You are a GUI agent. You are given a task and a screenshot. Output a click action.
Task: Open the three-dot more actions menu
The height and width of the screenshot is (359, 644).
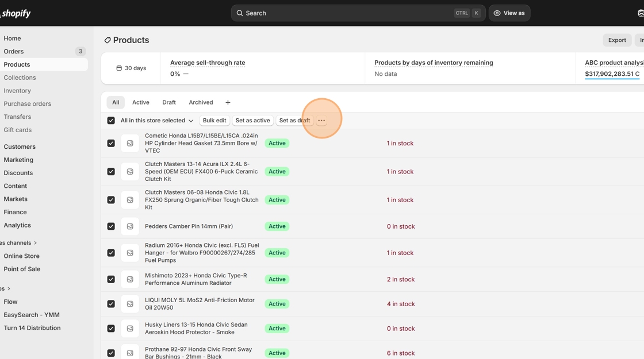click(321, 120)
